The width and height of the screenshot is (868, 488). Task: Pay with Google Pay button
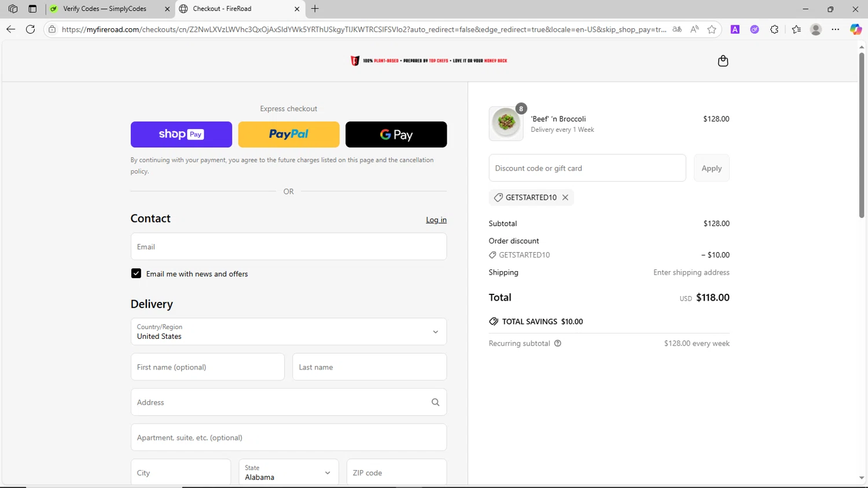pos(396,135)
